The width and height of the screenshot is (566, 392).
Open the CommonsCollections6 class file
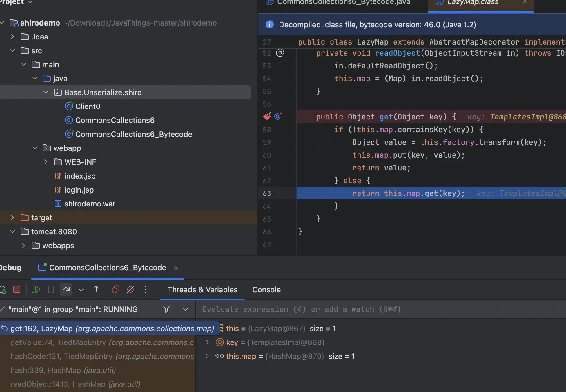tap(115, 120)
